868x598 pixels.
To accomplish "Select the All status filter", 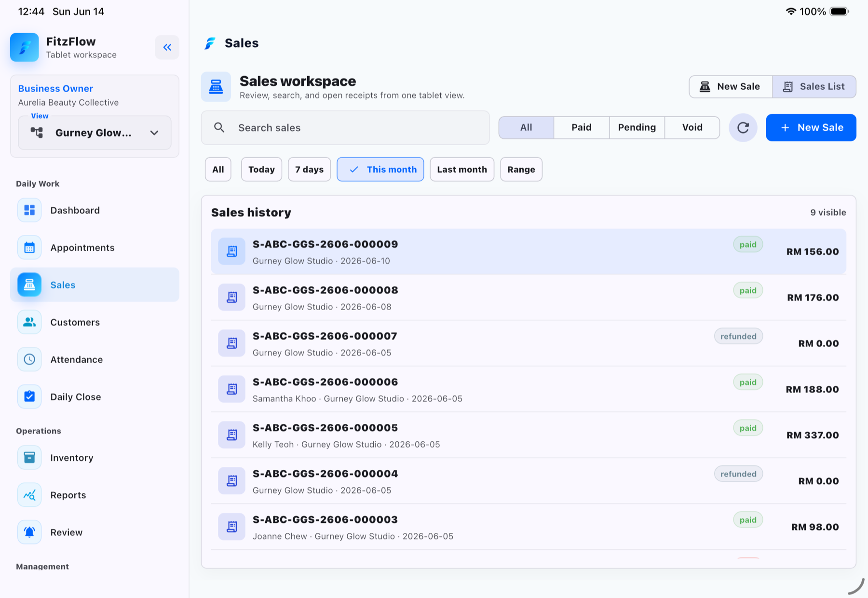I will [526, 127].
